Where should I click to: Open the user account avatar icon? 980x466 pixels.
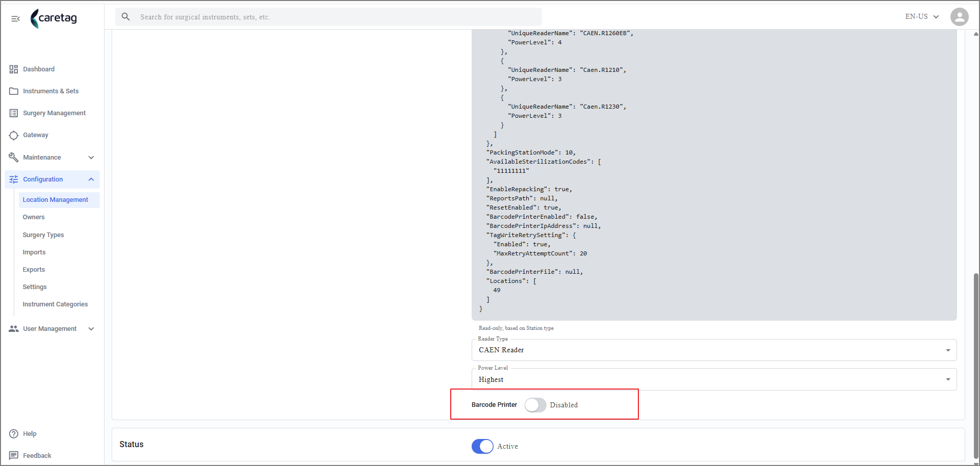[x=959, y=17]
